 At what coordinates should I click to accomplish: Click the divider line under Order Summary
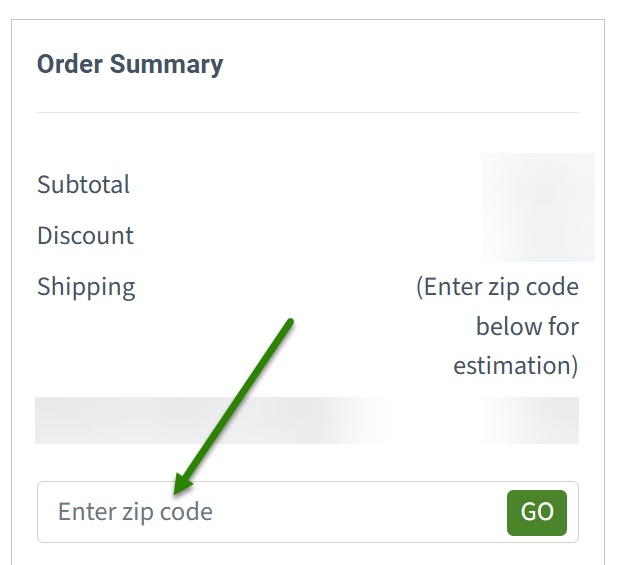coord(307,113)
